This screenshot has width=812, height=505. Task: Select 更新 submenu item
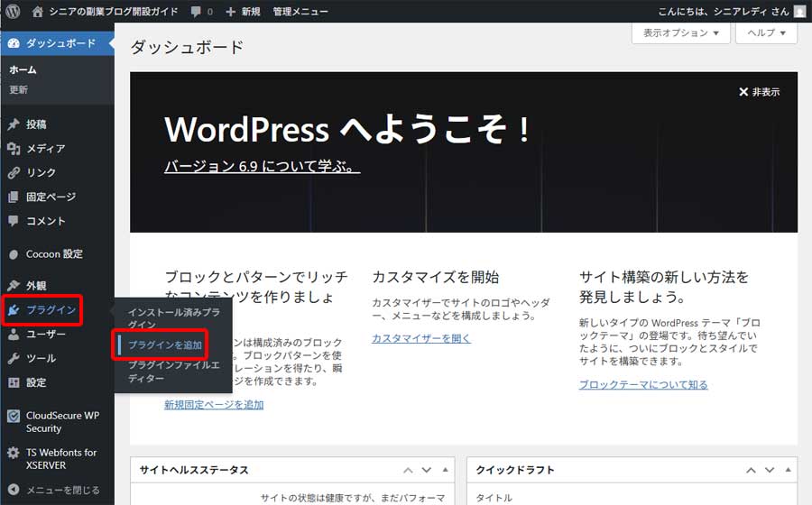pos(19,89)
